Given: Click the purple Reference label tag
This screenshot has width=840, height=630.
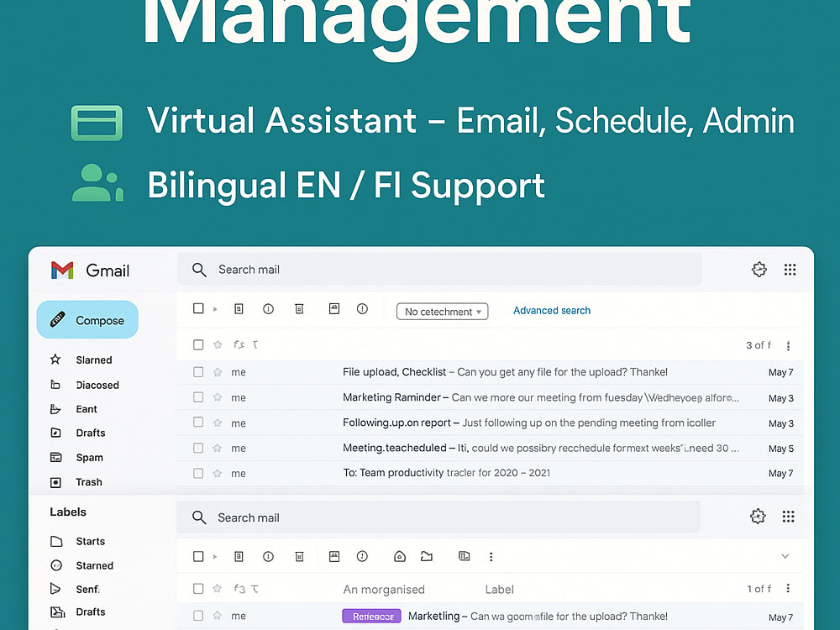Looking at the screenshot, I should [372, 616].
